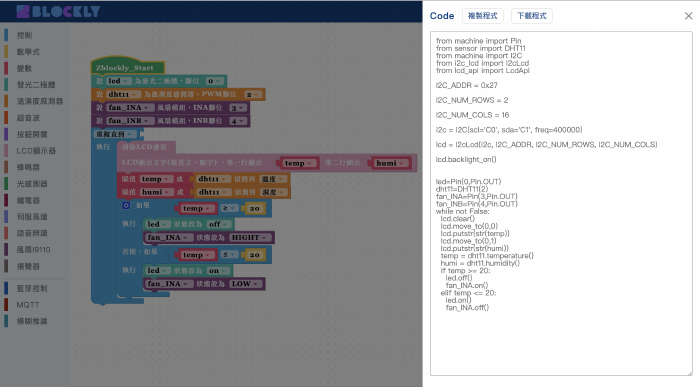Open the INB pin 4 dropdown
The image size is (700, 388).
[x=237, y=121]
